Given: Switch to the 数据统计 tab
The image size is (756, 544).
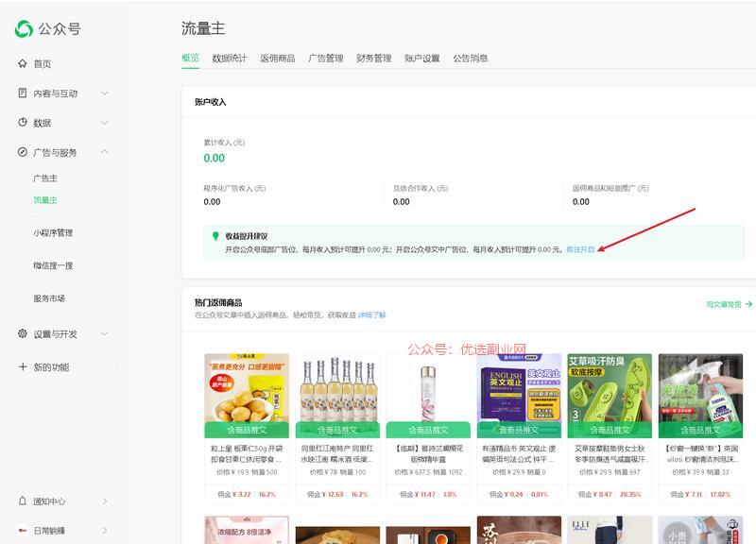Looking at the screenshot, I should tap(230, 59).
